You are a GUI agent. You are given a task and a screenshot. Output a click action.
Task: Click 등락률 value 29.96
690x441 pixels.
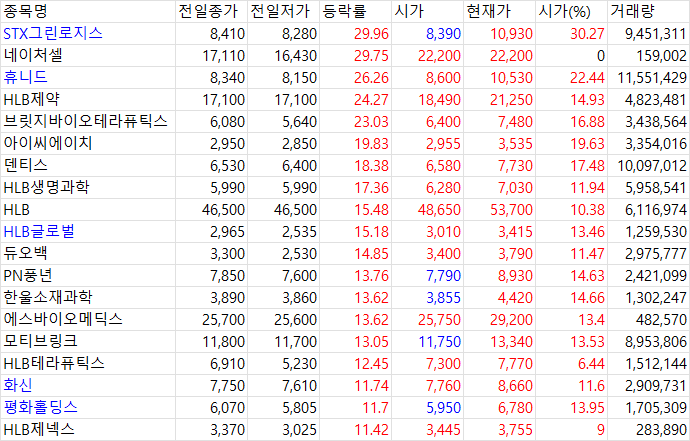click(x=371, y=34)
